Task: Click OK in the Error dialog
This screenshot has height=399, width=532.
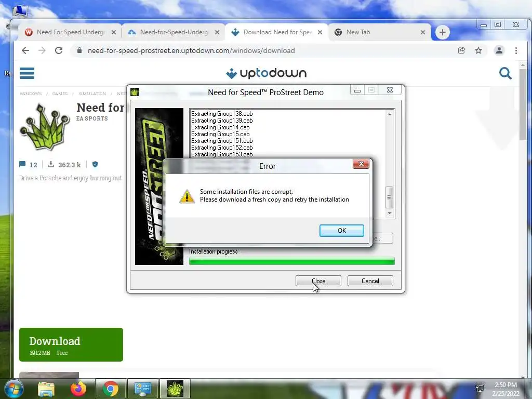Action: [x=342, y=230]
